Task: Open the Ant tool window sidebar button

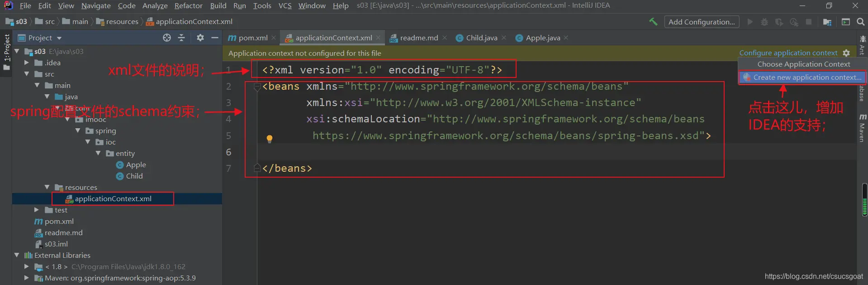Action: point(863,45)
